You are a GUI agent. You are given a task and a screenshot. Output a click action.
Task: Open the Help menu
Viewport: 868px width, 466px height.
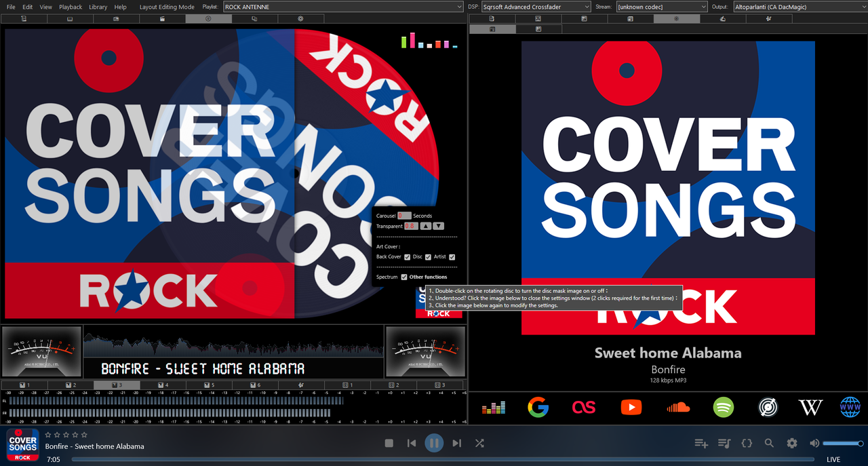pos(121,7)
